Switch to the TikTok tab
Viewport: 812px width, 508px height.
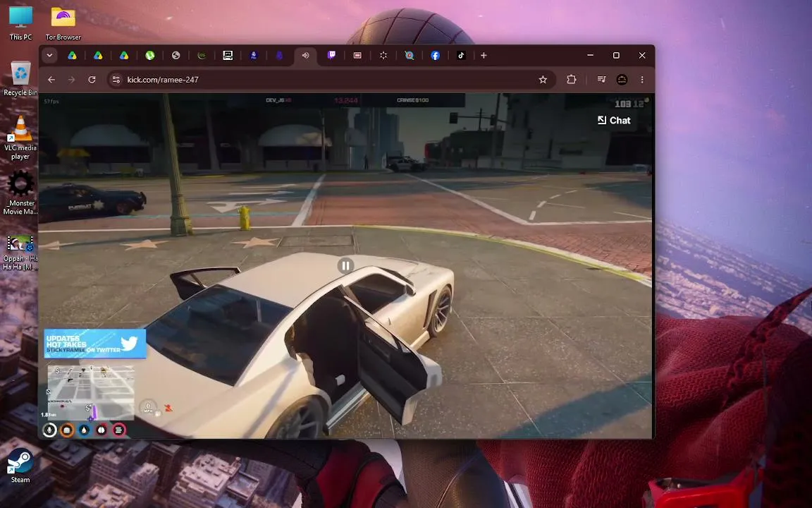[461, 55]
